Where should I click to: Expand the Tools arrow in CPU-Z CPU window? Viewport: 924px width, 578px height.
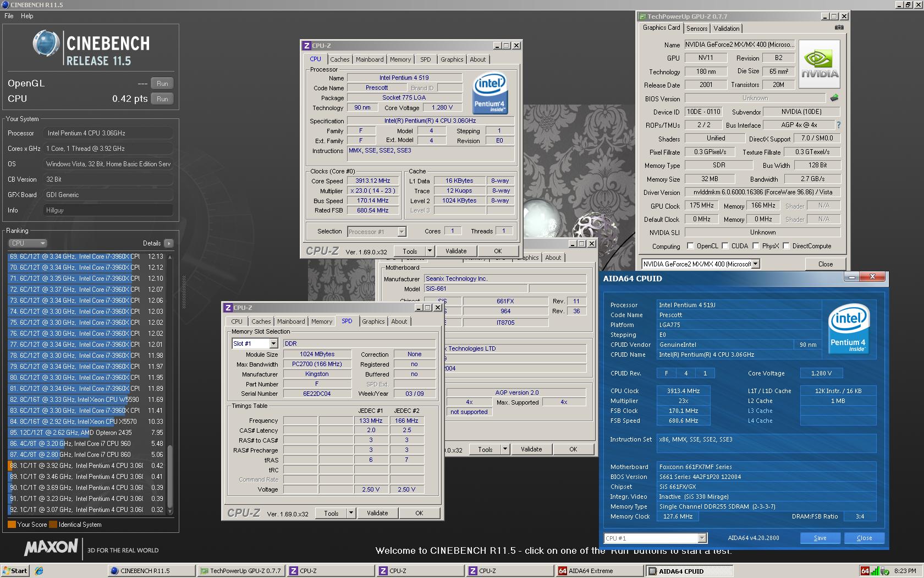[x=430, y=251]
